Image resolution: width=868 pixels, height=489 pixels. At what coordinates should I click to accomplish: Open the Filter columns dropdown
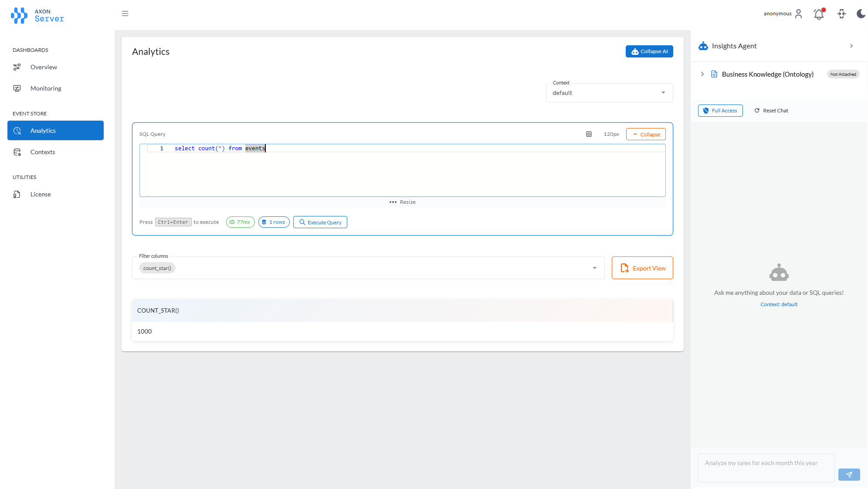(594, 268)
